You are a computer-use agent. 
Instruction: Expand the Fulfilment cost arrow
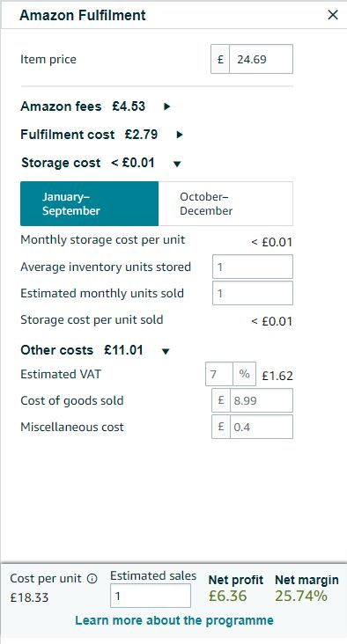point(180,135)
